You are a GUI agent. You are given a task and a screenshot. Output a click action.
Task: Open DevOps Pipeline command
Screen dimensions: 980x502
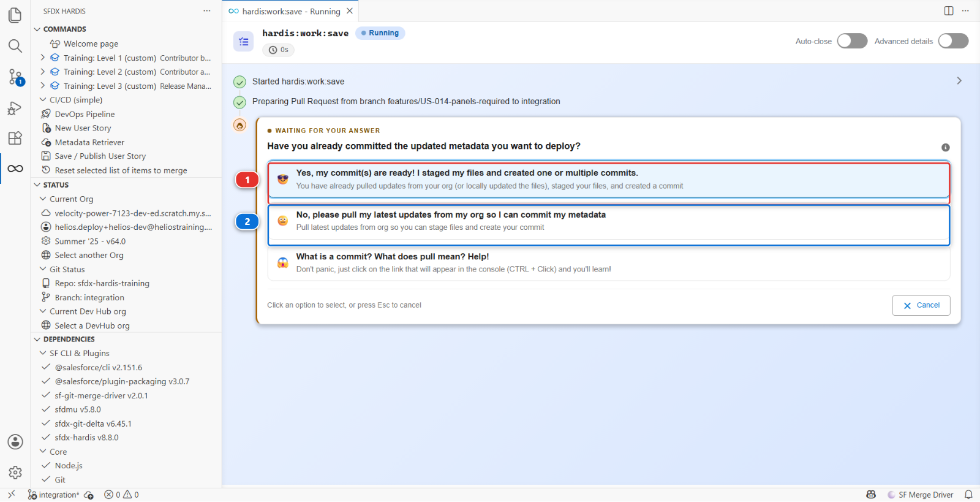[x=85, y=114]
